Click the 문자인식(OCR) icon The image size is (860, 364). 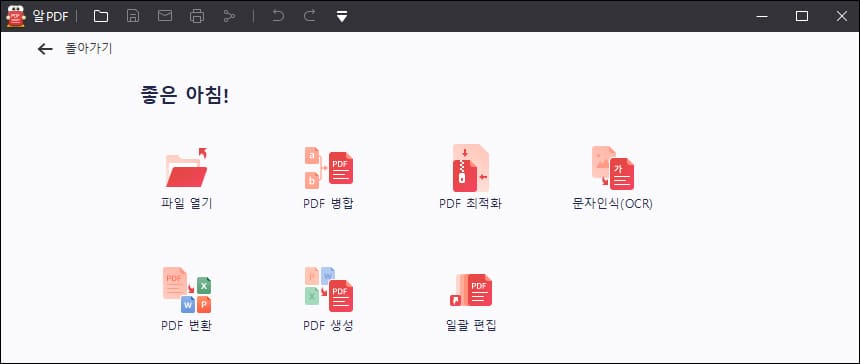tap(613, 167)
